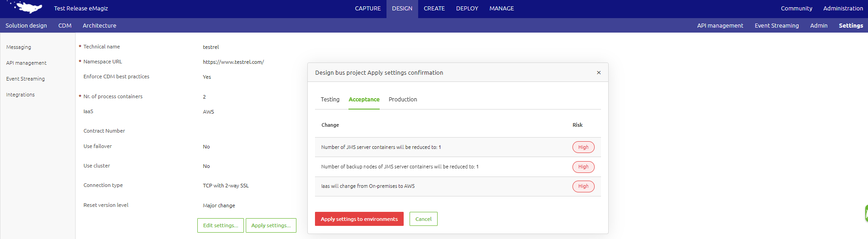This screenshot has width=868, height=239.
Task: Select Event Streaming in left sidebar
Action: pos(25,79)
